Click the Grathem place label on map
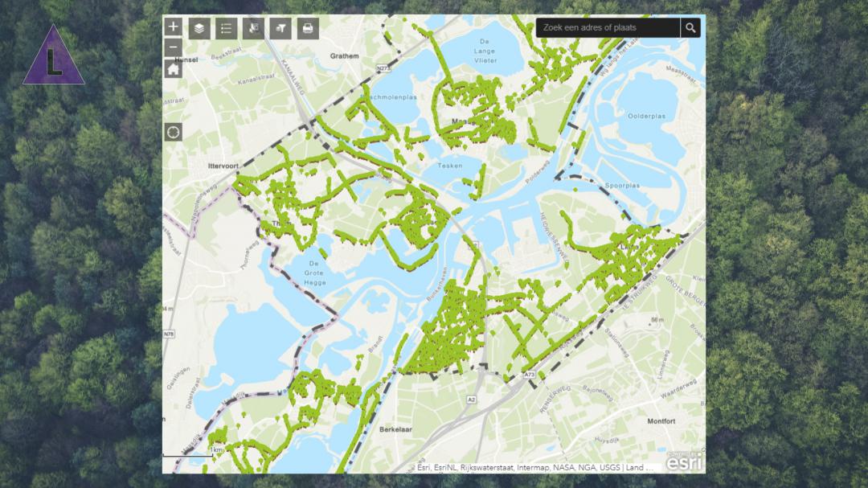The width and height of the screenshot is (868, 488). (x=344, y=56)
